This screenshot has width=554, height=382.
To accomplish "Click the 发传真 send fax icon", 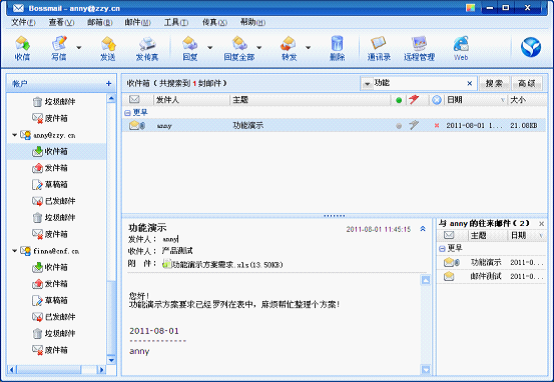I will [147, 48].
